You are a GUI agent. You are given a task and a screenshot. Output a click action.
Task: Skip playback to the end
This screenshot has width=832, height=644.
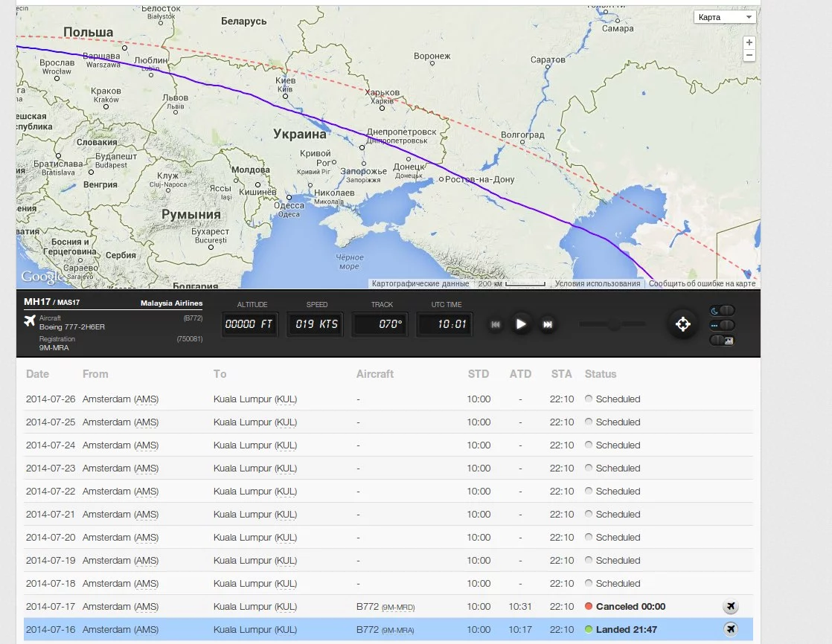coord(548,324)
